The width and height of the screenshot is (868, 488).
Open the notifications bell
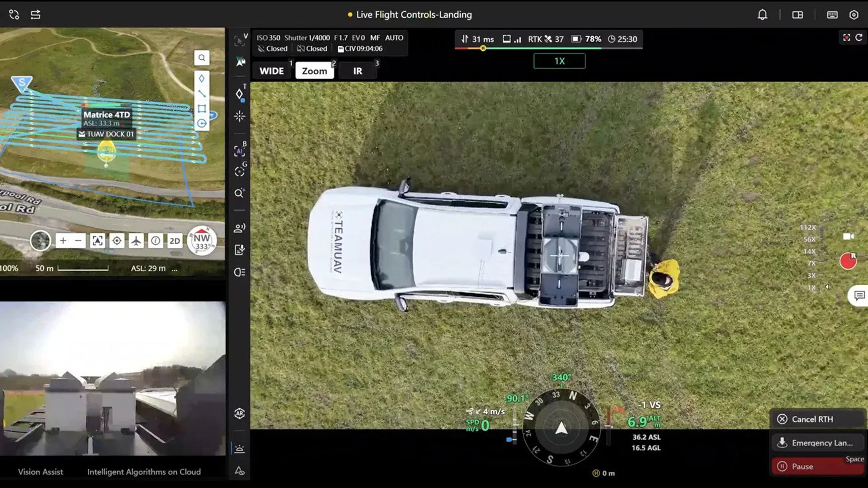coord(762,15)
